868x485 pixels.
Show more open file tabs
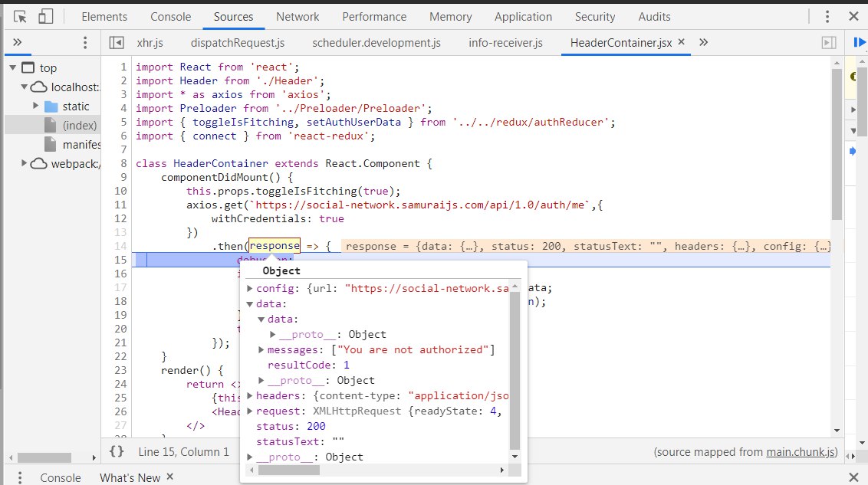[x=704, y=42]
